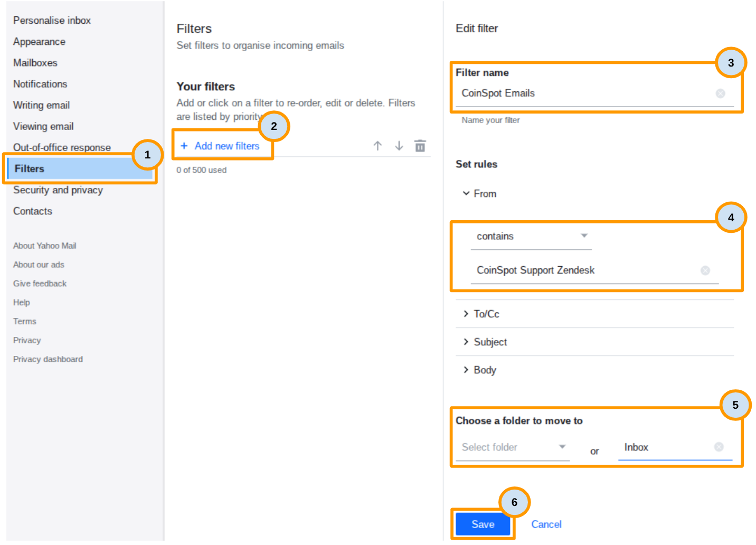
Task: Move selected filter up with arrow icon
Action: (x=377, y=146)
